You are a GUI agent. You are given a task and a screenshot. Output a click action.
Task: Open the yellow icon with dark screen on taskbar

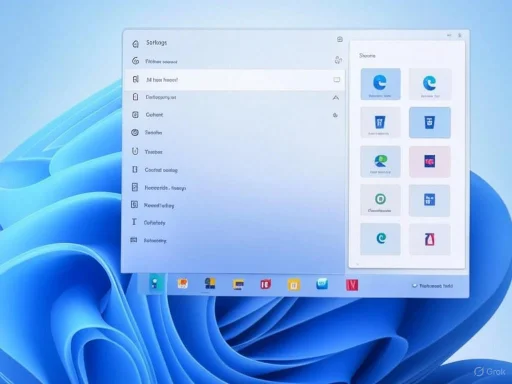pos(238,284)
